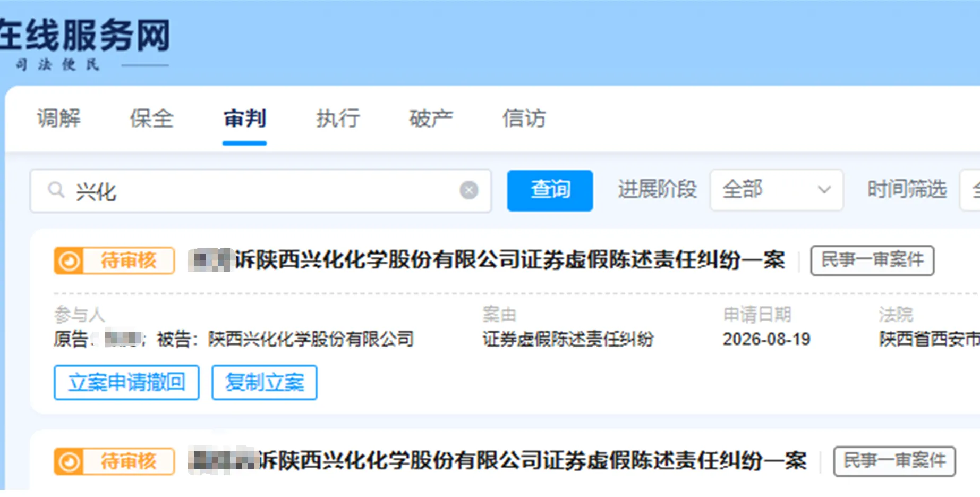Open the 时间筛选 dropdown
Image resolution: width=980 pixels, height=497 pixels.
click(x=970, y=190)
